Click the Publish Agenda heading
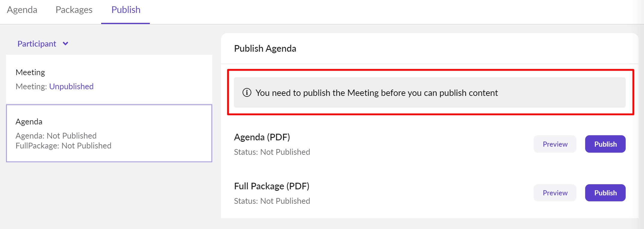644x229 pixels. click(265, 48)
